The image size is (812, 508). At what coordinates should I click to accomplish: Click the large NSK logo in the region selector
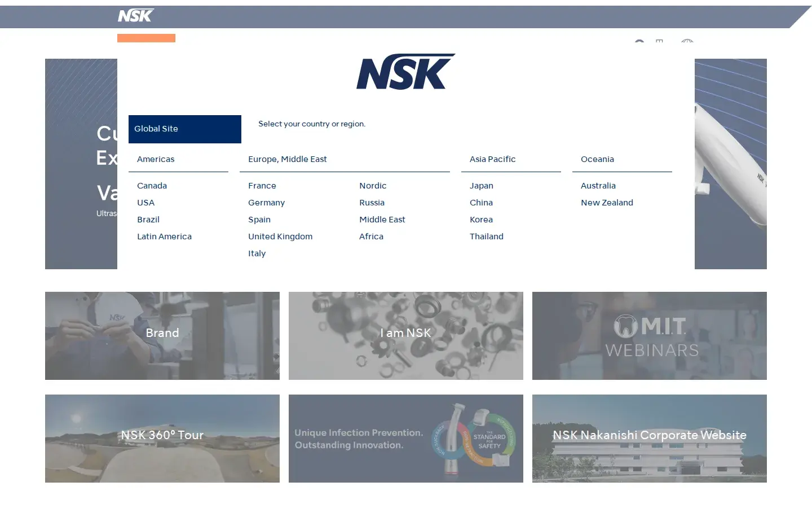pos(405,72)
